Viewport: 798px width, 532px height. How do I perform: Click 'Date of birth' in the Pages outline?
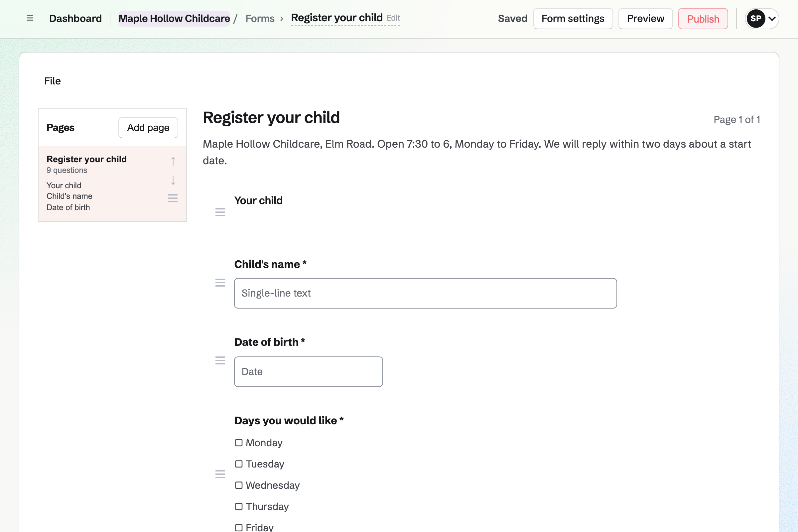pyautogui.click(x=68, y=207)
